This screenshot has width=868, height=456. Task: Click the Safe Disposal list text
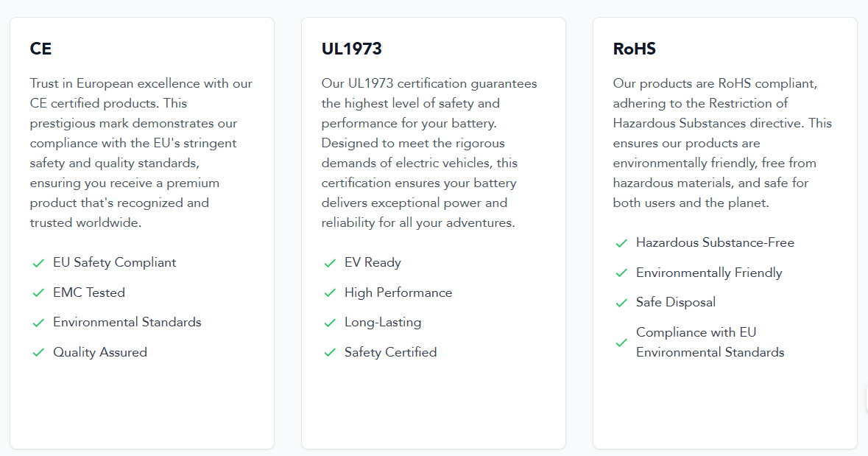(x=675, y=303)
